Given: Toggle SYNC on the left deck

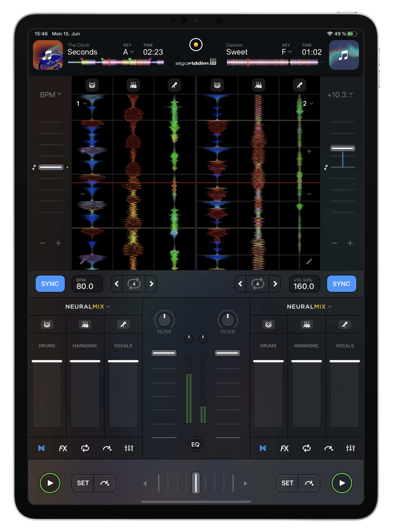Looking at the screenshot, I should [50, 284].
